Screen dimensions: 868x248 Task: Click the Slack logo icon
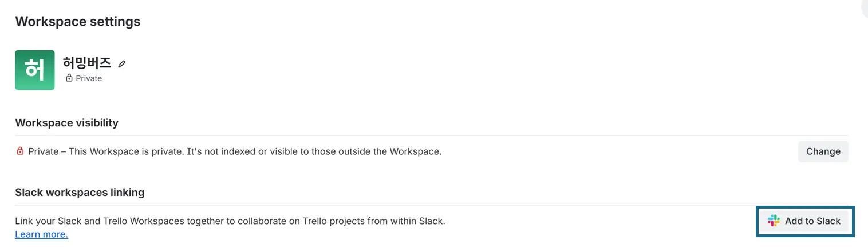click(774, 221)
